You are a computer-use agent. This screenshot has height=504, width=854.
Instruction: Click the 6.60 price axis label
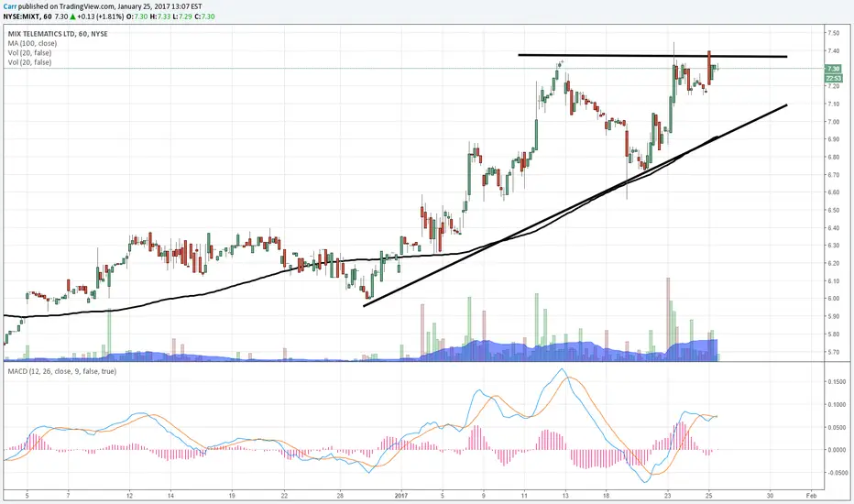tap(833, 192)
